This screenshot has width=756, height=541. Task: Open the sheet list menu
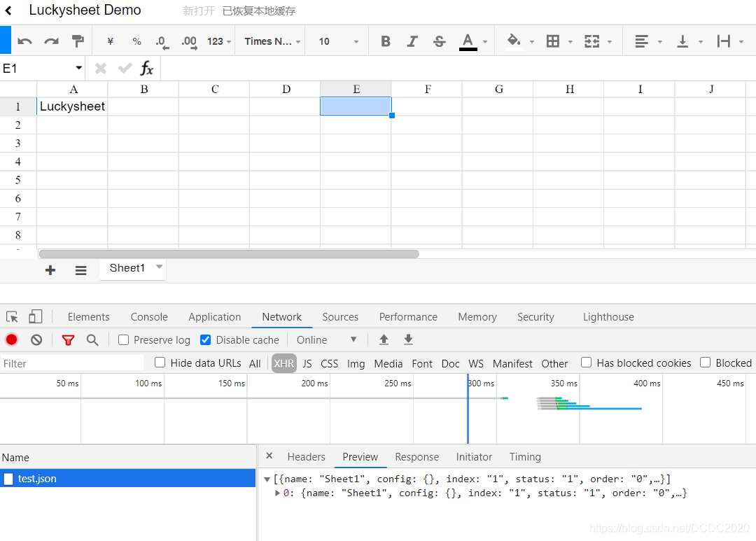80,270
